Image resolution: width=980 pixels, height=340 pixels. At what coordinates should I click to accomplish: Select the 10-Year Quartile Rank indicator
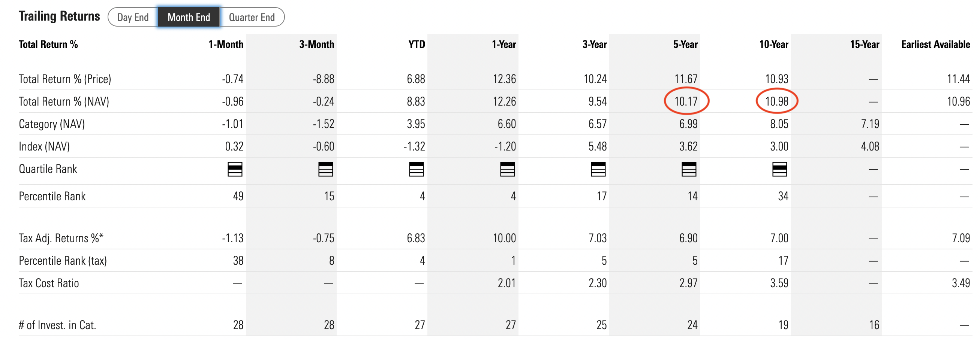[x=781, y=170]
